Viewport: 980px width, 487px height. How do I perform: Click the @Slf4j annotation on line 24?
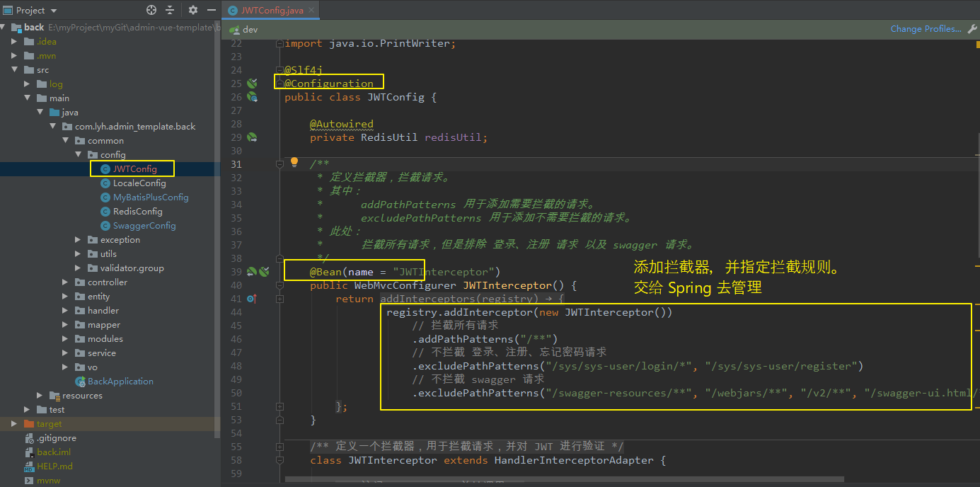[304, 70]
